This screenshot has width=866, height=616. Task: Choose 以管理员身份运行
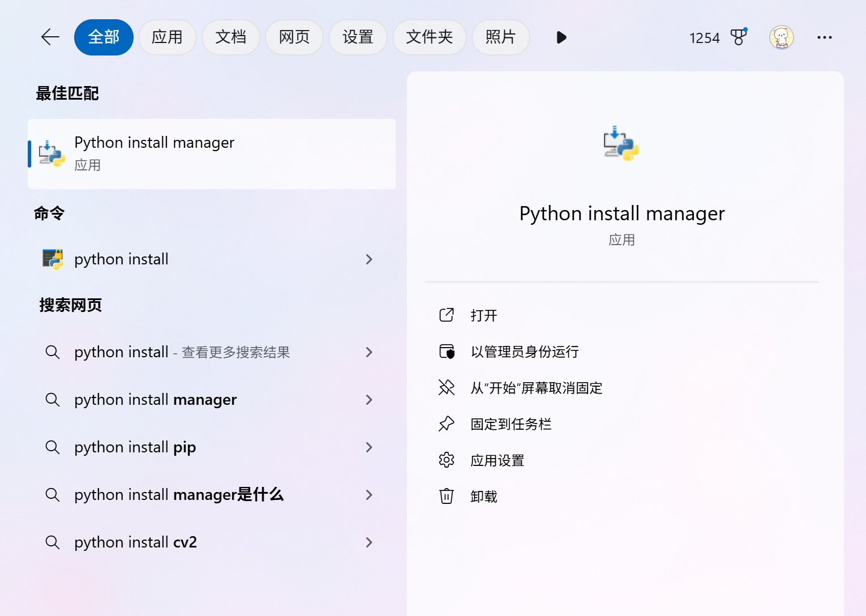pyautogui.click(x=525, y=352)
